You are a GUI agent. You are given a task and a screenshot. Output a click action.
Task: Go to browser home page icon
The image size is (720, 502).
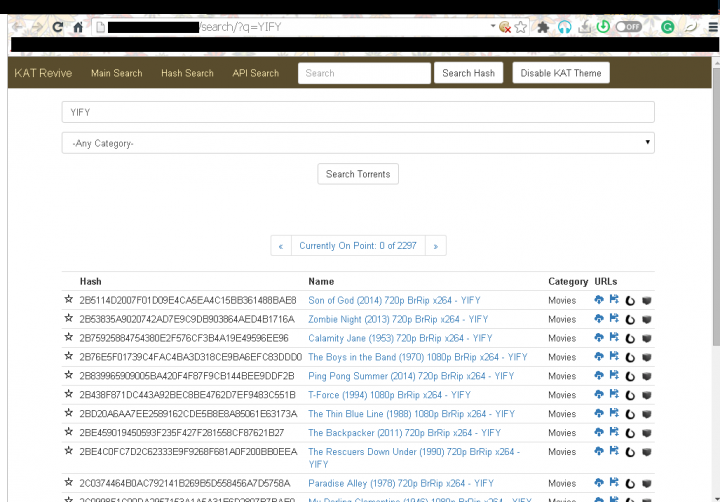[x=78, y=27]
